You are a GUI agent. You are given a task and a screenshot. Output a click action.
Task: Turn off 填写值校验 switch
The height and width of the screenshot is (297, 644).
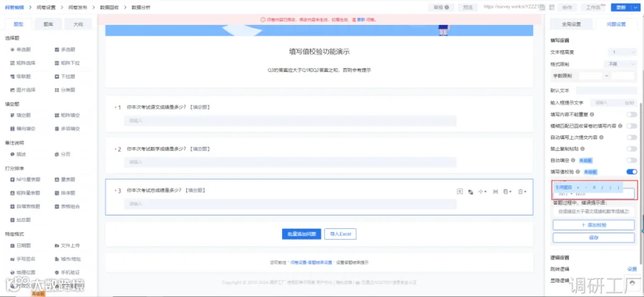click(x=631, y=172)
